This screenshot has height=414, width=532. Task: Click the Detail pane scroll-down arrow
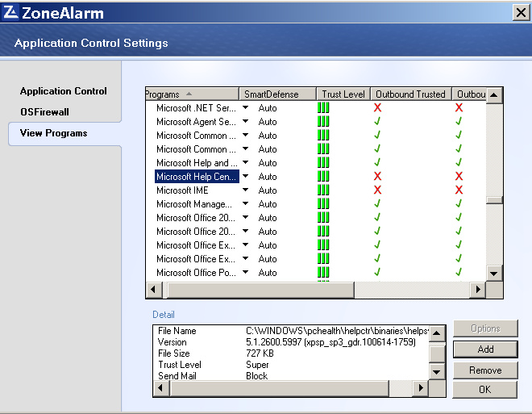(x=437, y=371)
